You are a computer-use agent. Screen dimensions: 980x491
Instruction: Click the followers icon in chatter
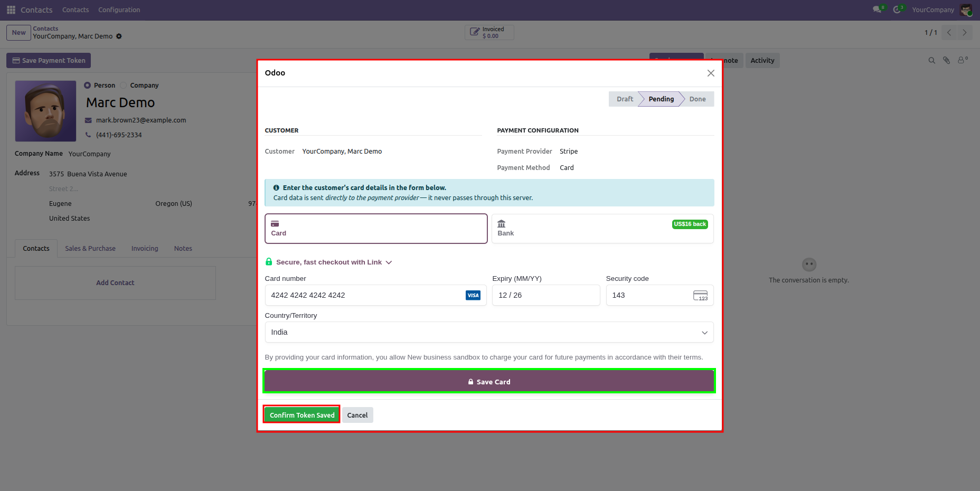point(963,60)
